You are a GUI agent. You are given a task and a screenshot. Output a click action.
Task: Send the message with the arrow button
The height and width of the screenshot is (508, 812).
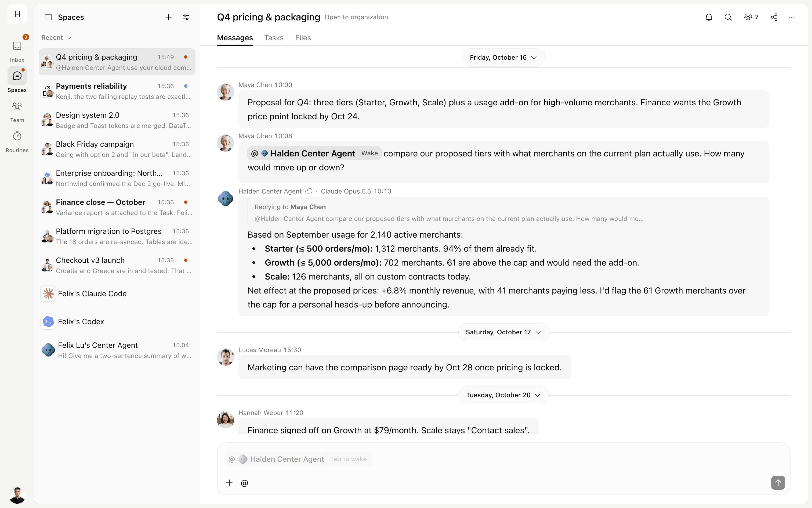778,483
